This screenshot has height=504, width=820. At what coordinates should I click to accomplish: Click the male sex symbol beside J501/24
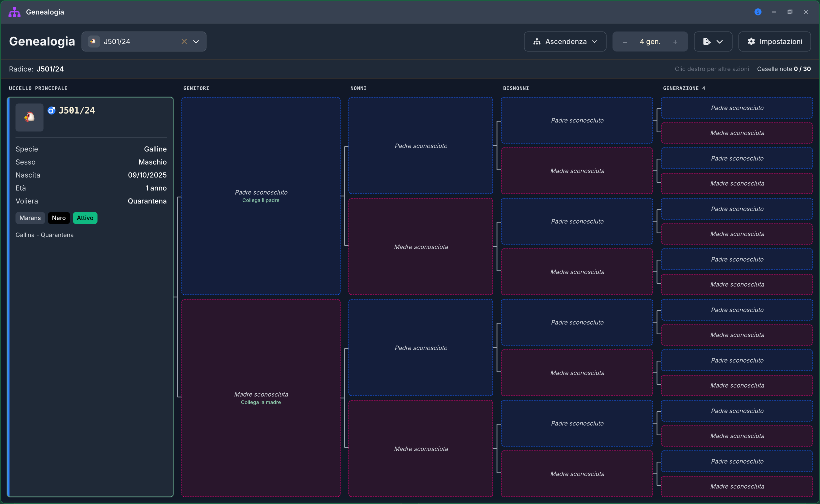(51, 110)
